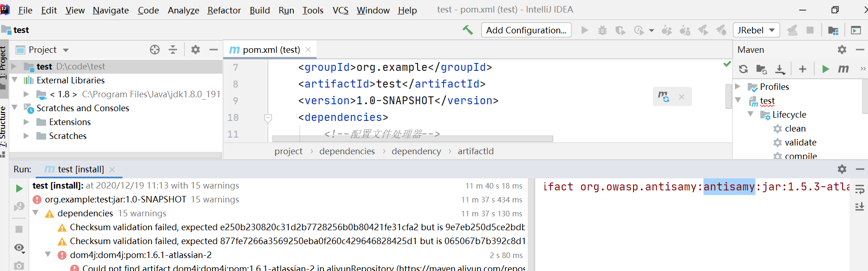The image size is (868, 271).
Task: Click dependencies in the breadcrumb bar
Action: pos(347,151)
